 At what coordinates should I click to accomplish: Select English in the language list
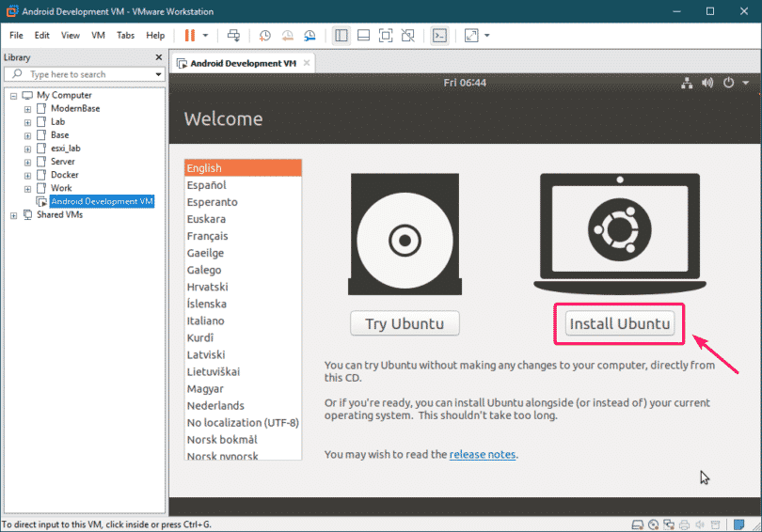pyautogui.click(x=243, y=168)
